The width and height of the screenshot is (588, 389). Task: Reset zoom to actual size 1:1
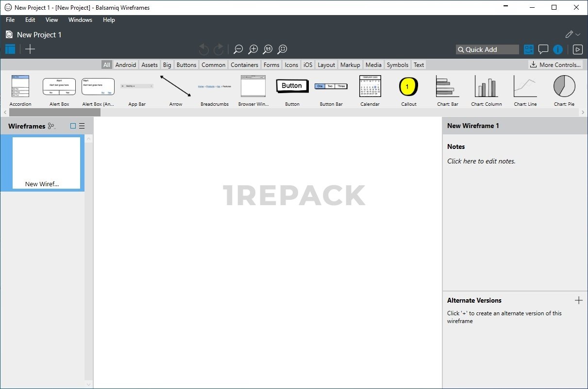tap(268, 49)
